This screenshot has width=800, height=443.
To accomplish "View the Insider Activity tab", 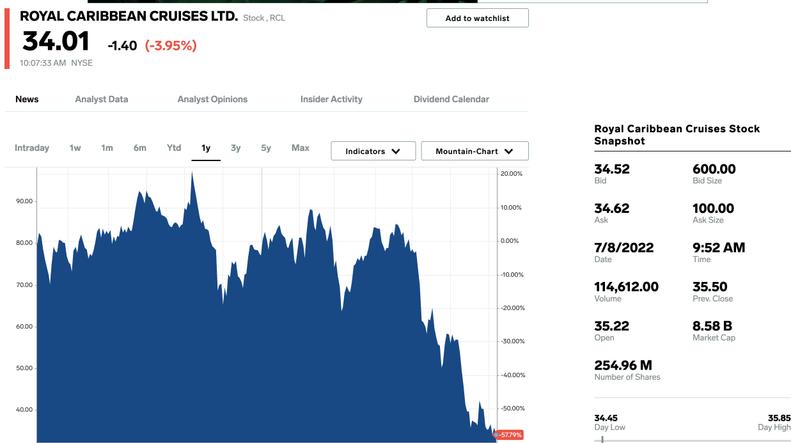I will point(331,99).
